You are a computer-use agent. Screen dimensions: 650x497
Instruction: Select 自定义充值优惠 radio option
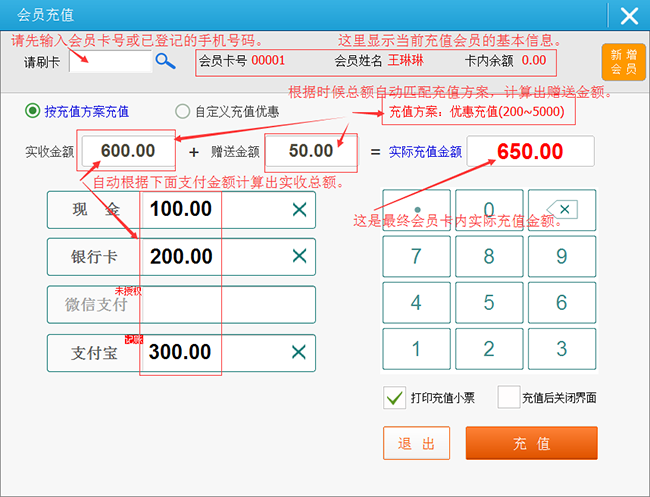coord(182,112)
